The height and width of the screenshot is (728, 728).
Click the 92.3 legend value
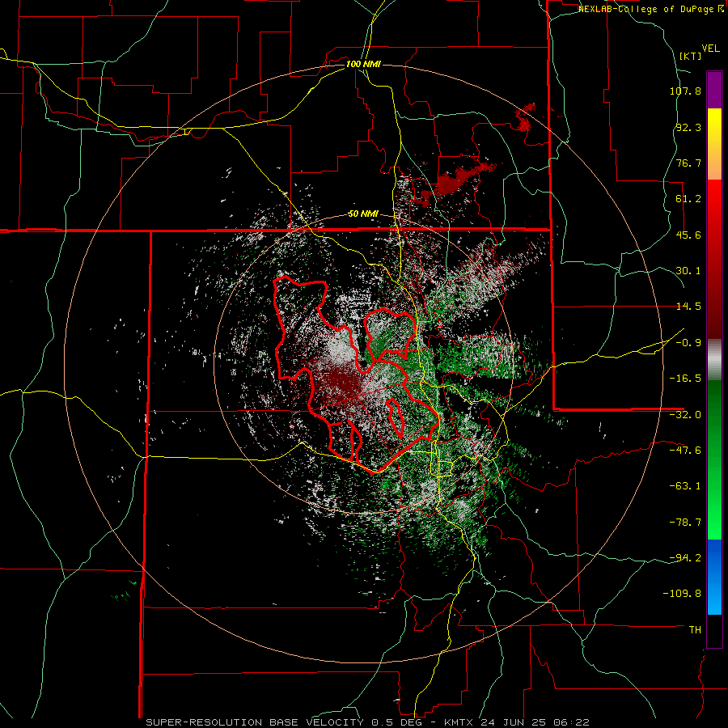point(688,127)
